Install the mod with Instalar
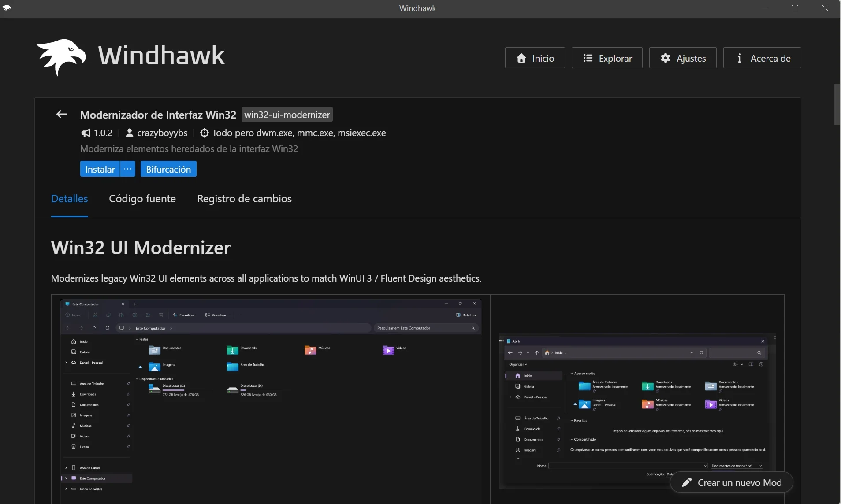Image resolution: width=841 pixels, height=504 pixels. point(100,169)
